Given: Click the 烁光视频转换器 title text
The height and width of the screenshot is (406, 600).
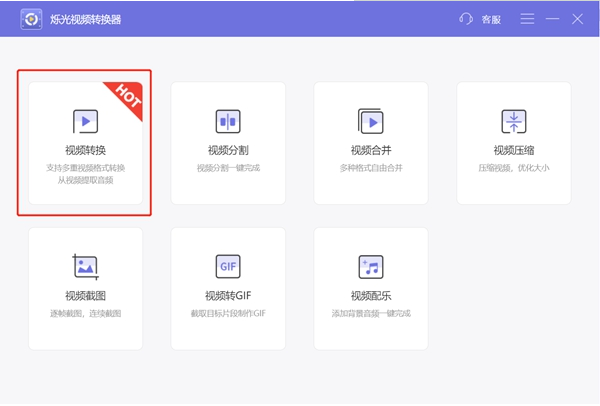Looking at the screenshot, I should (x=85, y=19).
